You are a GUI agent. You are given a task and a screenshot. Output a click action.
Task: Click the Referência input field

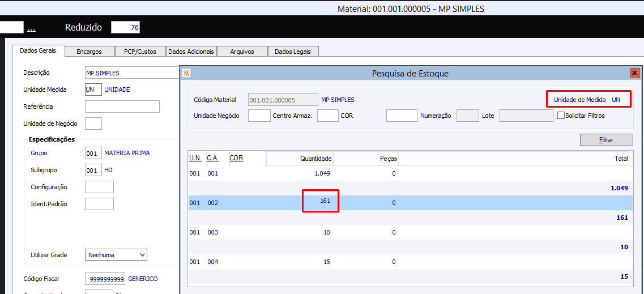[122, 106]
